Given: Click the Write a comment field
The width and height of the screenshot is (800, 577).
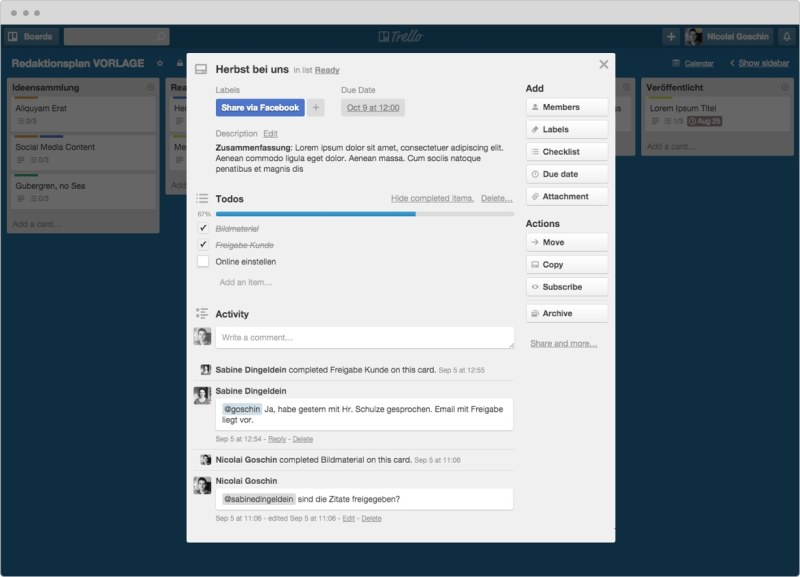Looking at the screenshot, I should coord(365,338).
